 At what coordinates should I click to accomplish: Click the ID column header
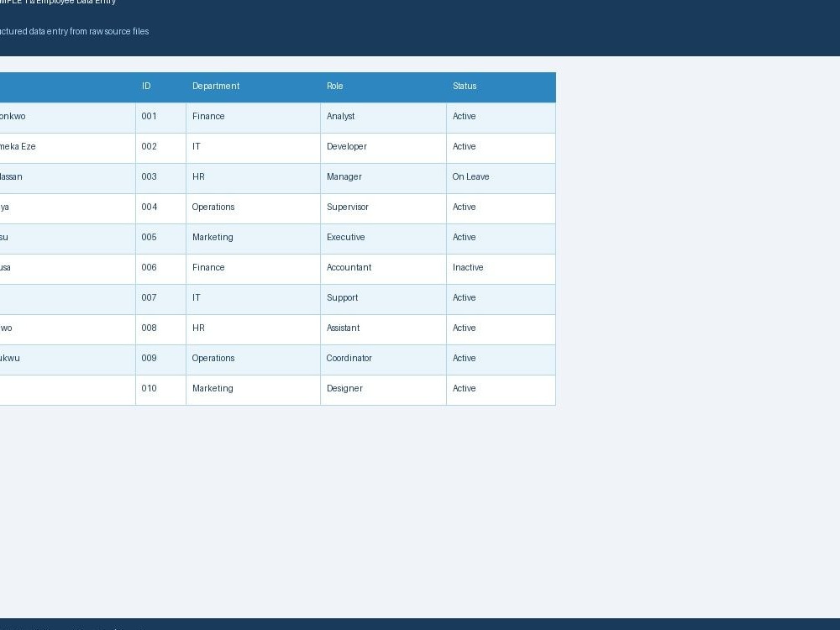(x=160, y=87)
